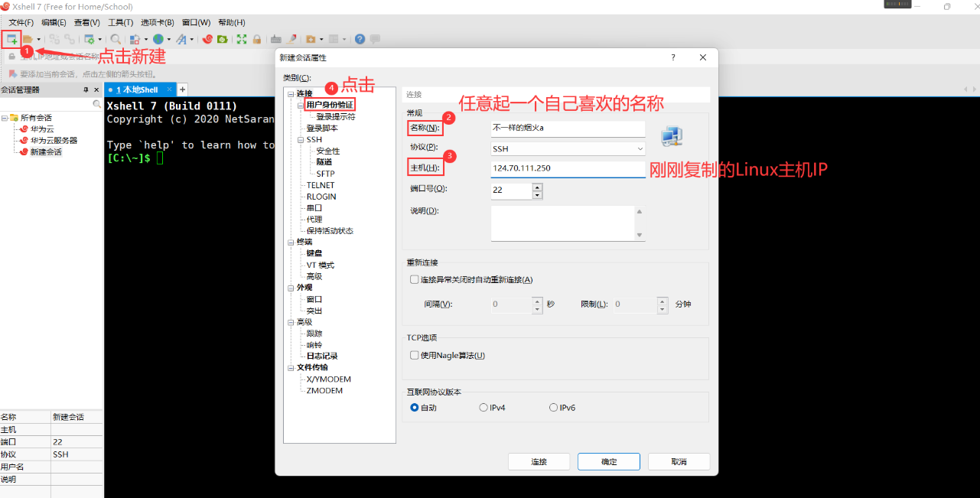Open the blue help question icon
Screen dimensions: 980x498
[360, 39]
